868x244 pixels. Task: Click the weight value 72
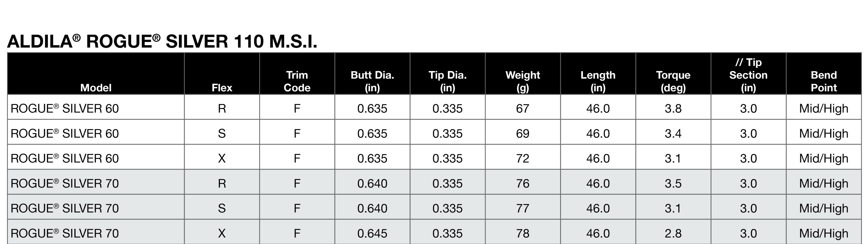pos(523,158)
